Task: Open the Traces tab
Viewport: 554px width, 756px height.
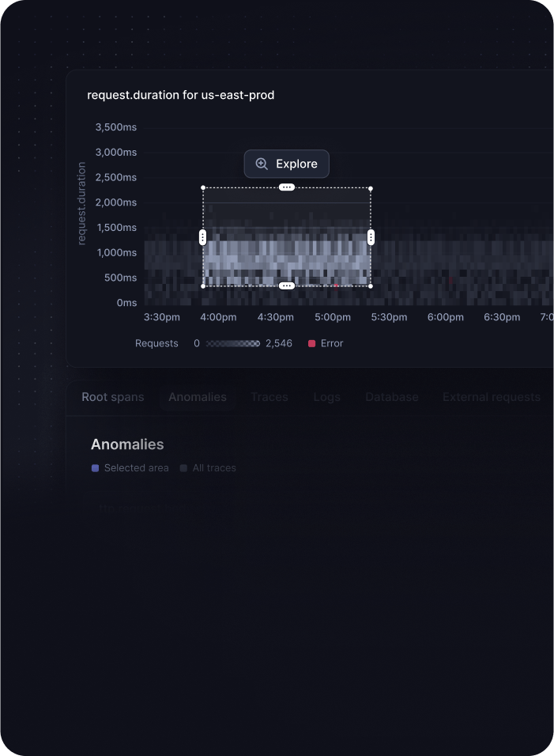Action: [x=269, y=397]
